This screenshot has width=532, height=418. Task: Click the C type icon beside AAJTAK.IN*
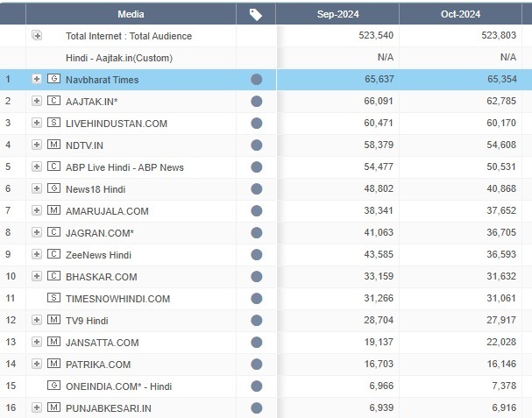pos(53,101)
